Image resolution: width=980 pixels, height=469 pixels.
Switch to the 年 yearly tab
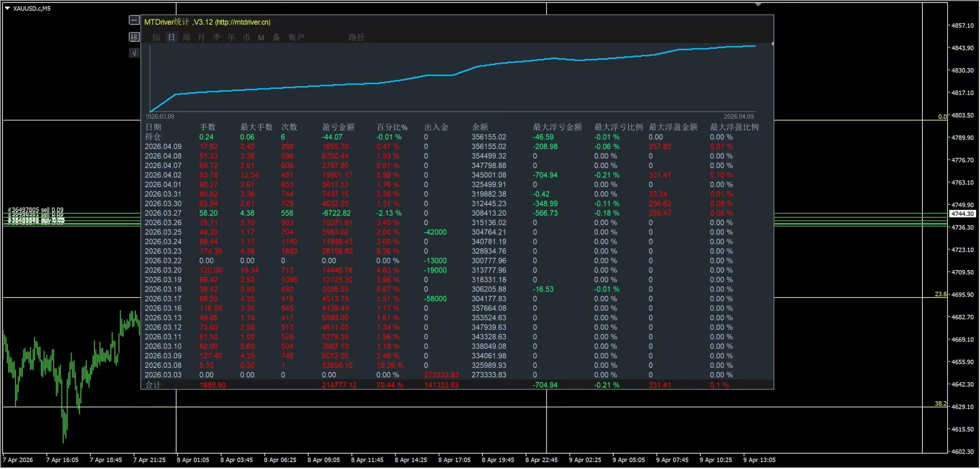(x=231, y=37)
